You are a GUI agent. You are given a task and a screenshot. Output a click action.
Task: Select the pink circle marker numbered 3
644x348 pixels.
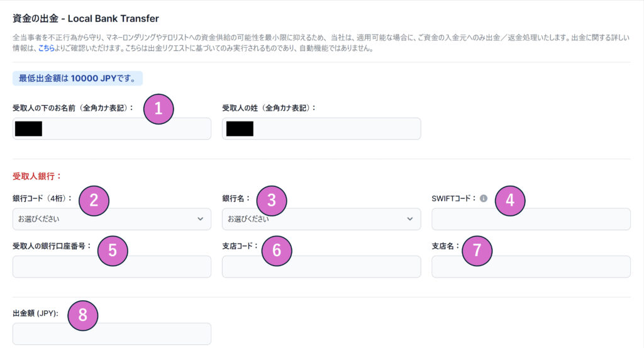point(272,201)
